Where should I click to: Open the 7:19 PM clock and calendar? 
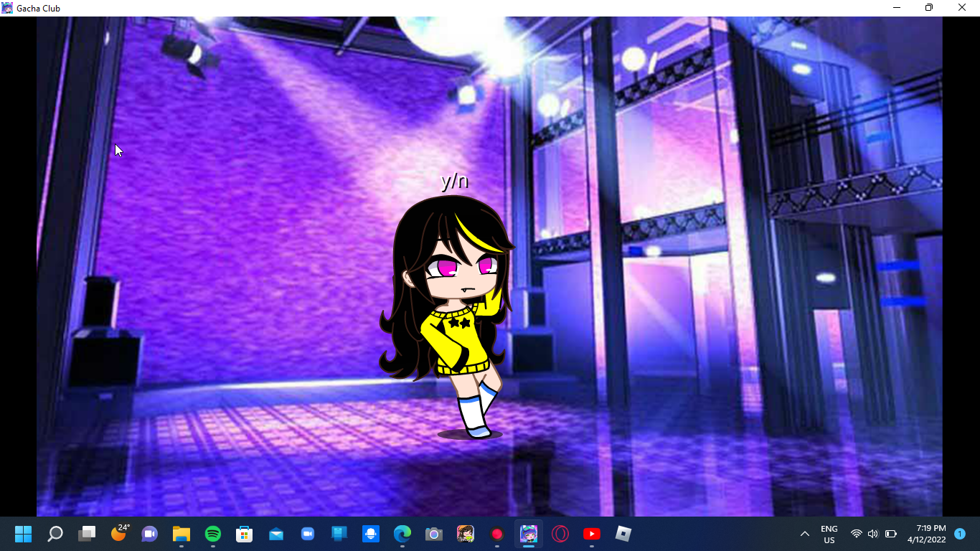[x=926, y=534]
